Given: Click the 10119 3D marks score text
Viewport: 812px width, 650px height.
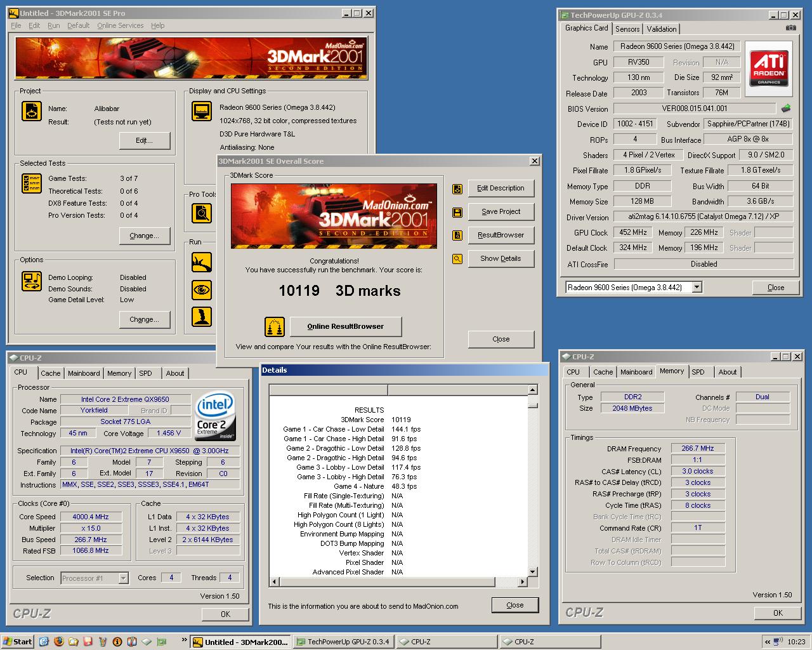Looking at the screenshot, I should coord(339,291).
